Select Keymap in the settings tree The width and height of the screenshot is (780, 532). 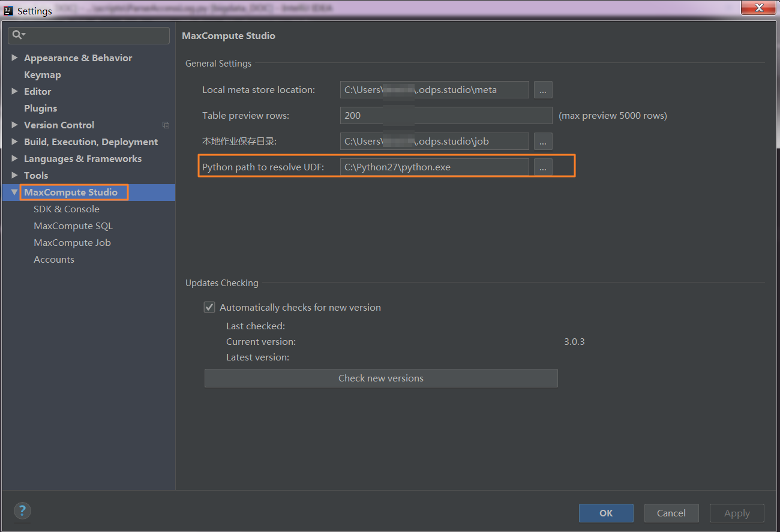coord(43,74)
